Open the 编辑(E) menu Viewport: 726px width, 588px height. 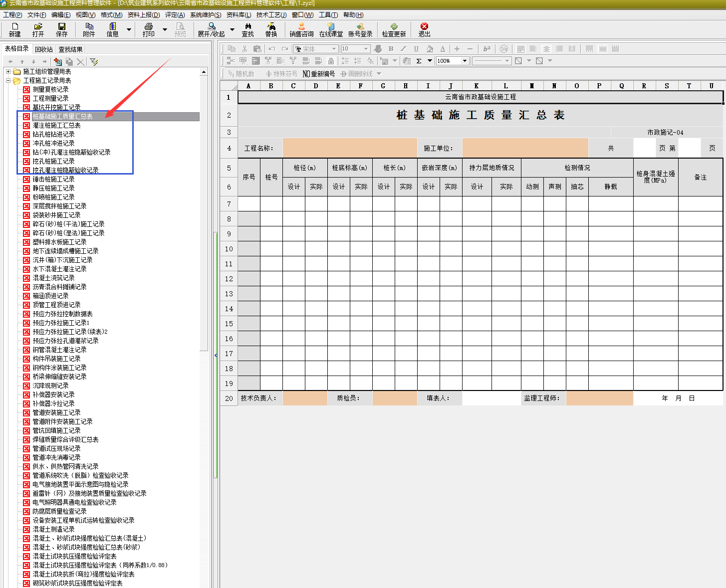click(60, 15)
